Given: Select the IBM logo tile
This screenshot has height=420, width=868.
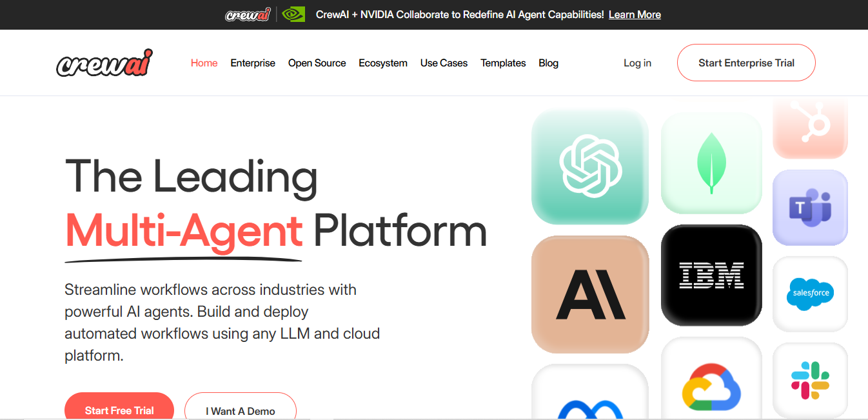Looking at the screenshot, I should coord(711,275).
